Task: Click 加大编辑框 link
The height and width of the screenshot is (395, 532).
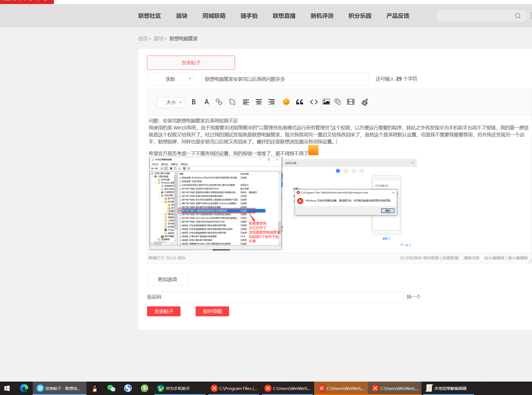Action: (x=494, y=258)
